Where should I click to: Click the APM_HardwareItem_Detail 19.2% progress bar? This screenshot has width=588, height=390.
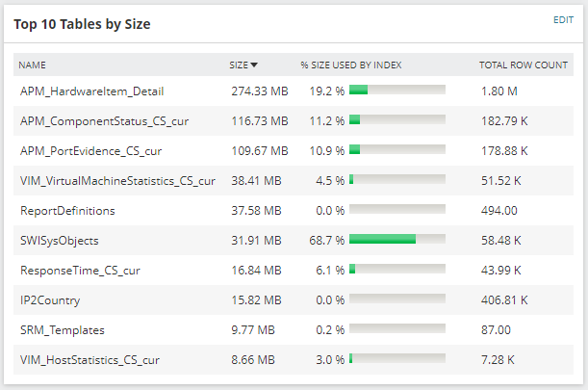[x=396, y=91]
